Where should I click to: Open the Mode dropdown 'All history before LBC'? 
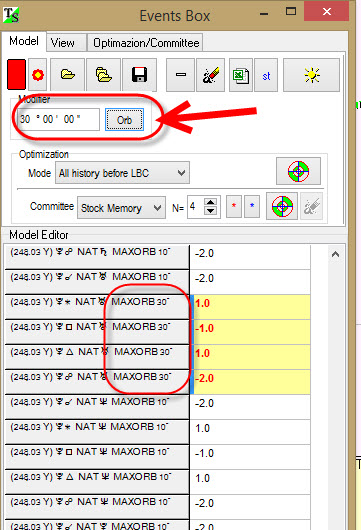click(x=122, y=173)
